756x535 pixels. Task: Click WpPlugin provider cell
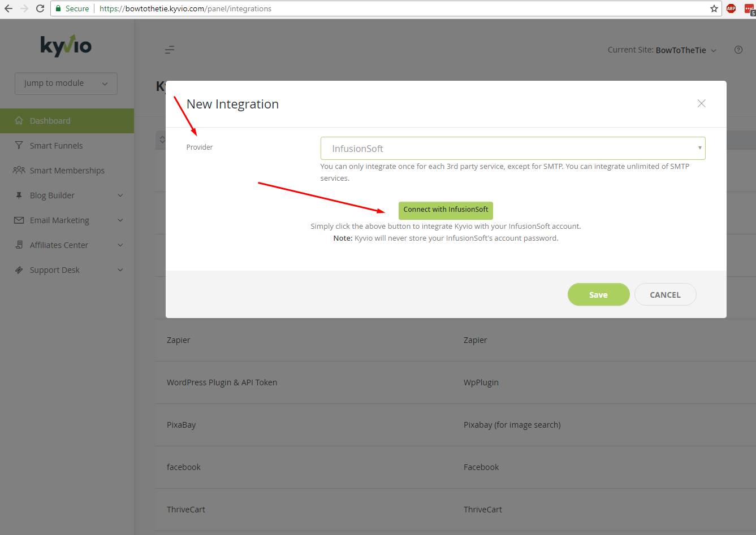tap(481, 382)
